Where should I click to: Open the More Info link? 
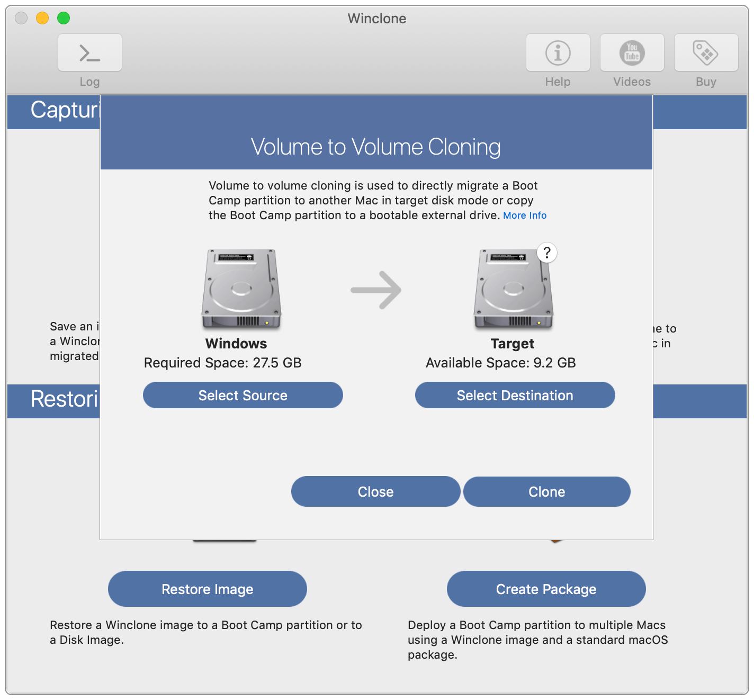525,216
